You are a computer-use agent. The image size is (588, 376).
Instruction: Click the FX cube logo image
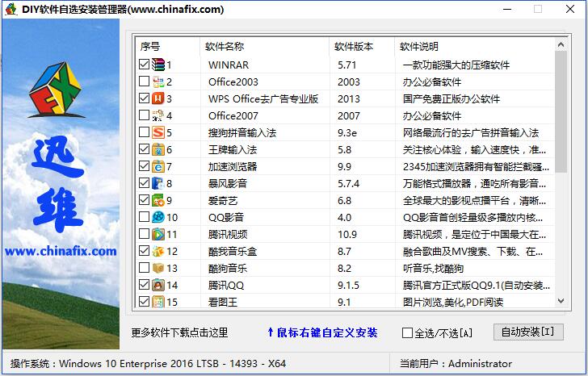tap(56, 90)
